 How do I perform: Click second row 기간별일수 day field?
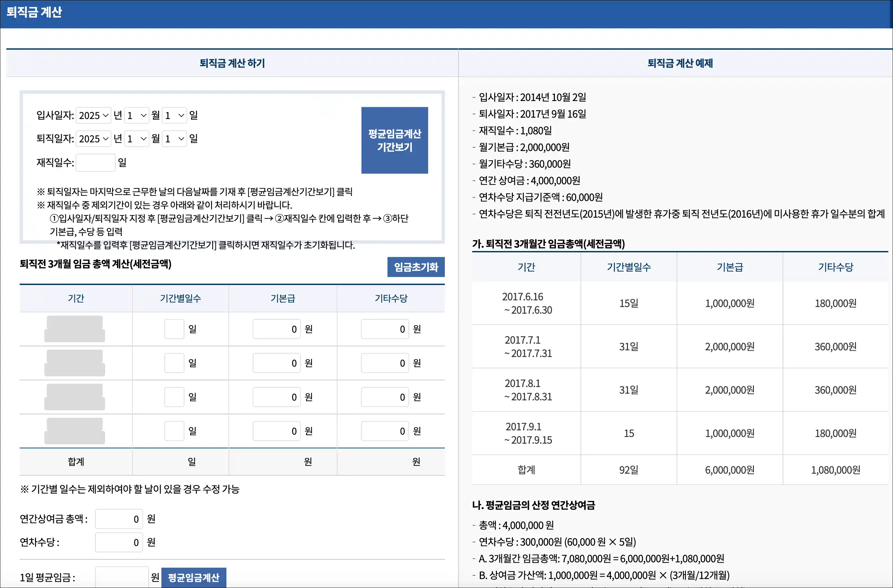pyautogui.click(x=174, y=363)
